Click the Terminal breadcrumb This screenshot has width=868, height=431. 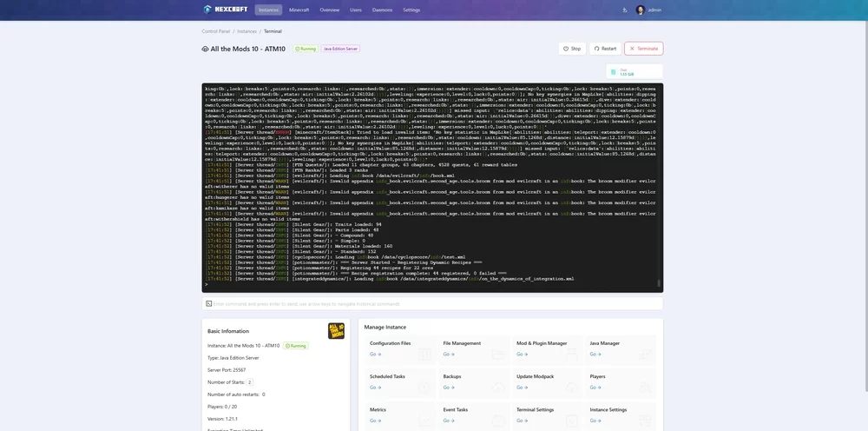(273, 31)
